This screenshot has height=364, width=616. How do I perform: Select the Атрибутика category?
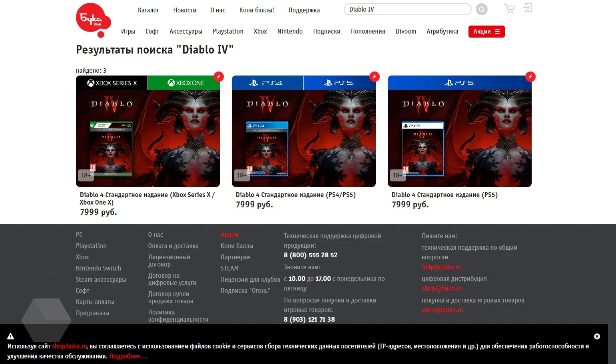click(442, 32)
